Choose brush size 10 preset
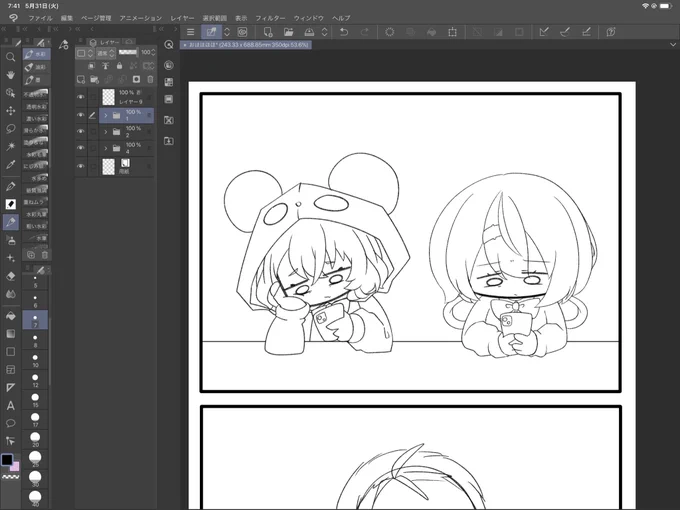The image size is (680, 510). (35, 360)
